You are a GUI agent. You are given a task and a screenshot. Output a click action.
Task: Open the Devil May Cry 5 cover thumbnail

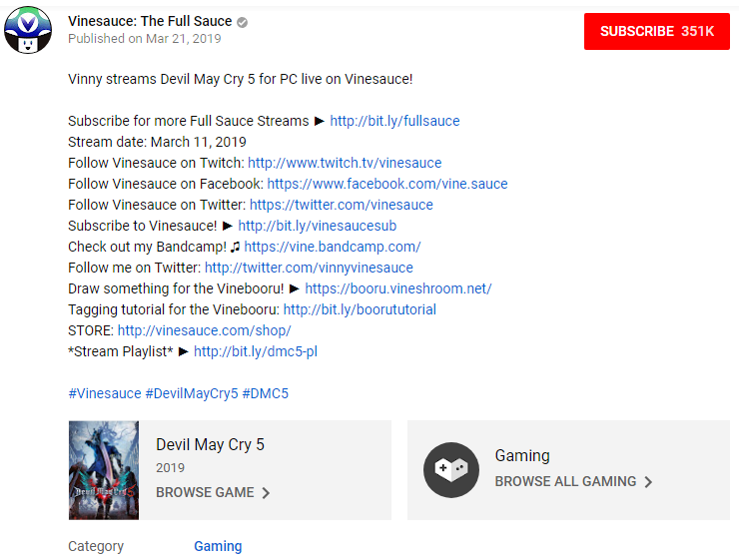click(x=104, y=470)
